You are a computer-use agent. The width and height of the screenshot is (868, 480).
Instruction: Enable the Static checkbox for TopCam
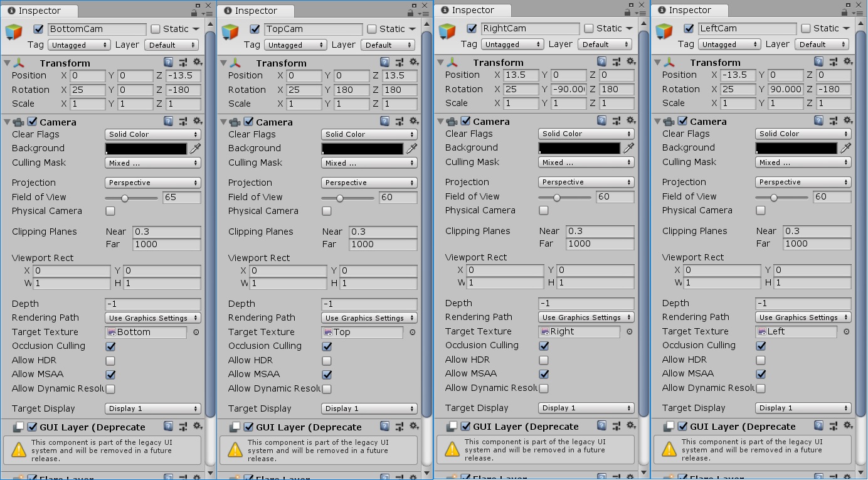pos(372,29)
